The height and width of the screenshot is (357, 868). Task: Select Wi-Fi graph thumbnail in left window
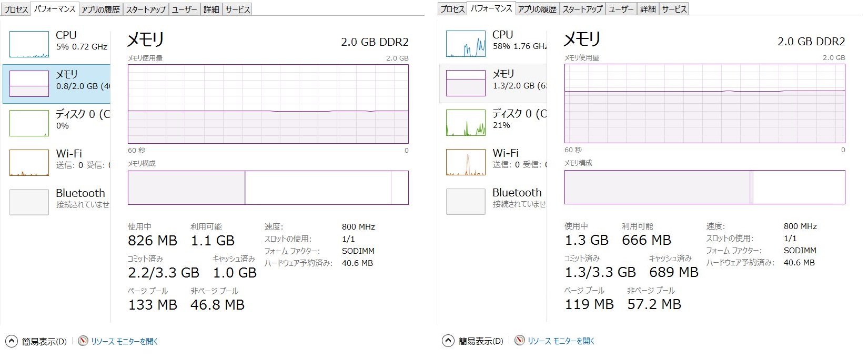tap(29, 163)
